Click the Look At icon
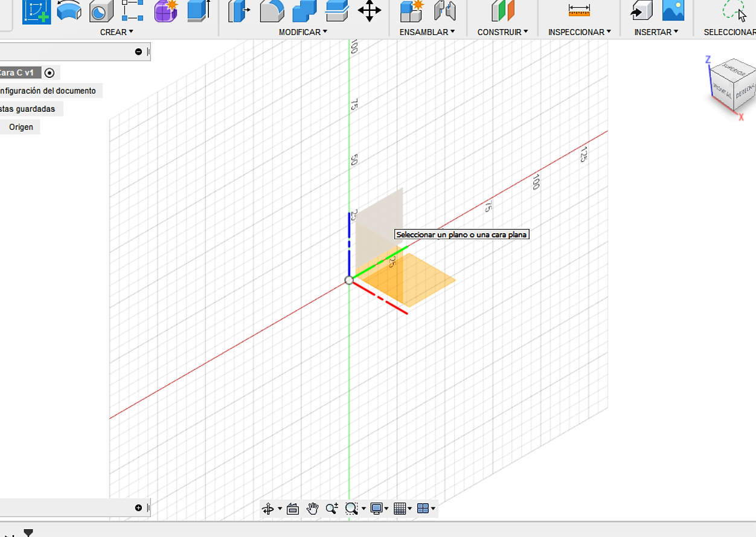The height and width of the screenshot is (537, 756). (293, 509)
